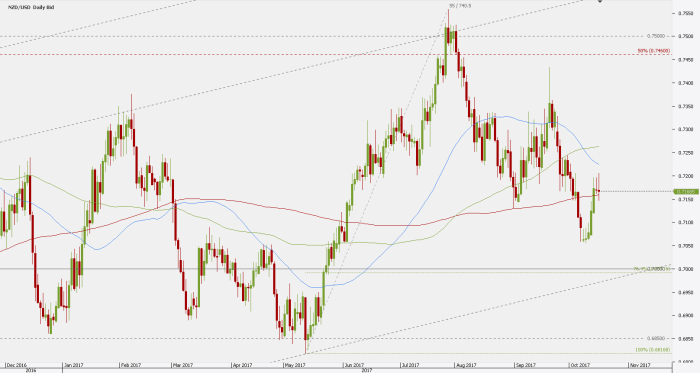Screen dimensions: 700x373
Task: Click the 76.4% Fibonacci label near 0.7000
Action: tap(652, 269)
